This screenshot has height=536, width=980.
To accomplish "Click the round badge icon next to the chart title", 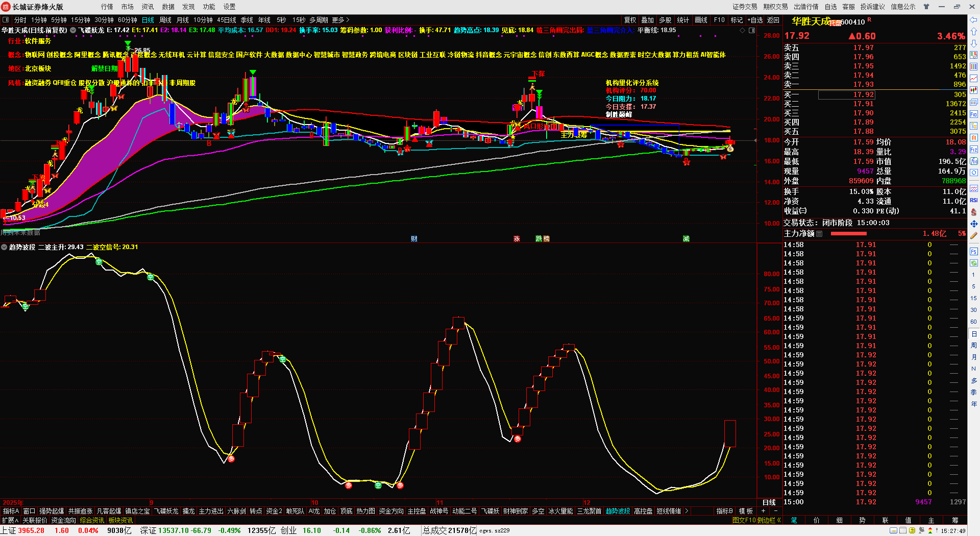I will click(73, 30).
